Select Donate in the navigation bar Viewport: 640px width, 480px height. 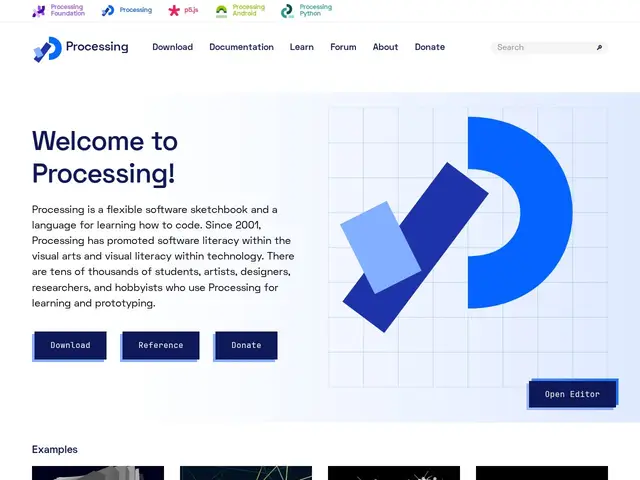click(430, 47)
